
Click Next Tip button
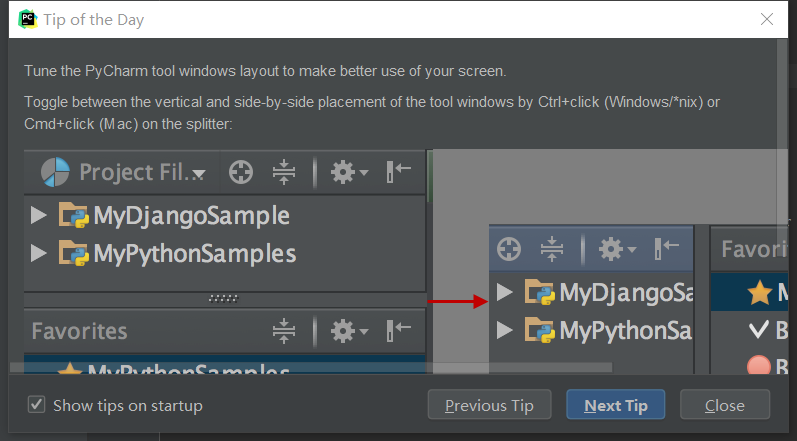tap(616, 405)
